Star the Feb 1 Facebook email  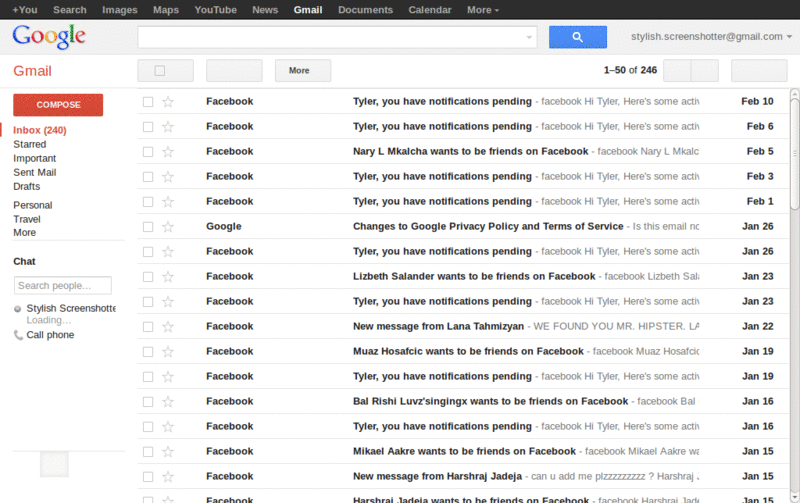click(x=168, y=202)
